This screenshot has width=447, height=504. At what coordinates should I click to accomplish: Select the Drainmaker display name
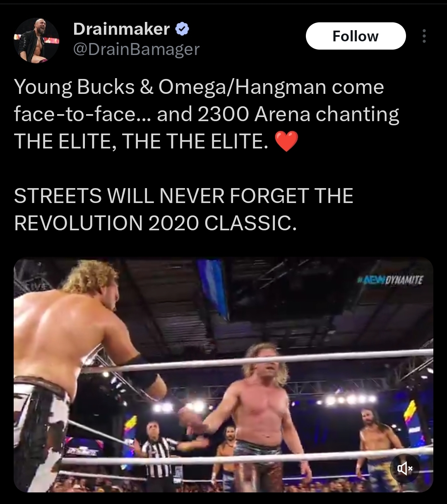click(x=121, y=29)
